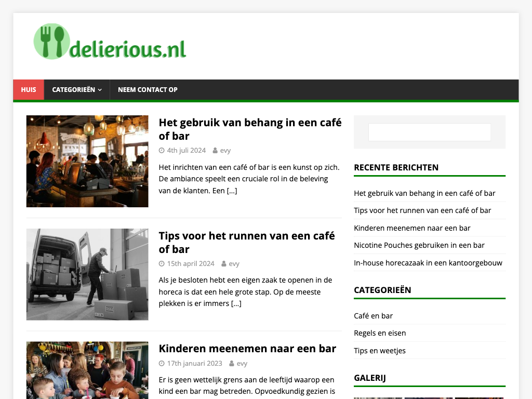
Task: Open article 'Het gebruik van behang' headline
Action: tap(250, 129)
